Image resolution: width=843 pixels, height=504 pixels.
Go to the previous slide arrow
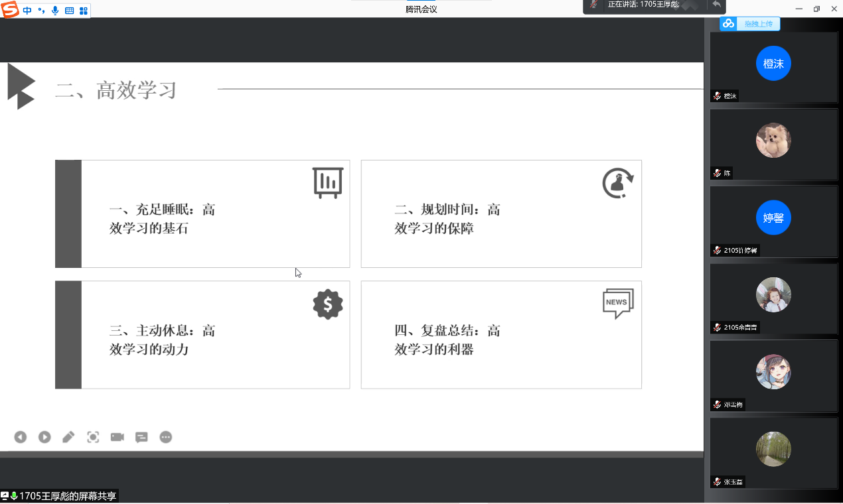click(21, 437)
